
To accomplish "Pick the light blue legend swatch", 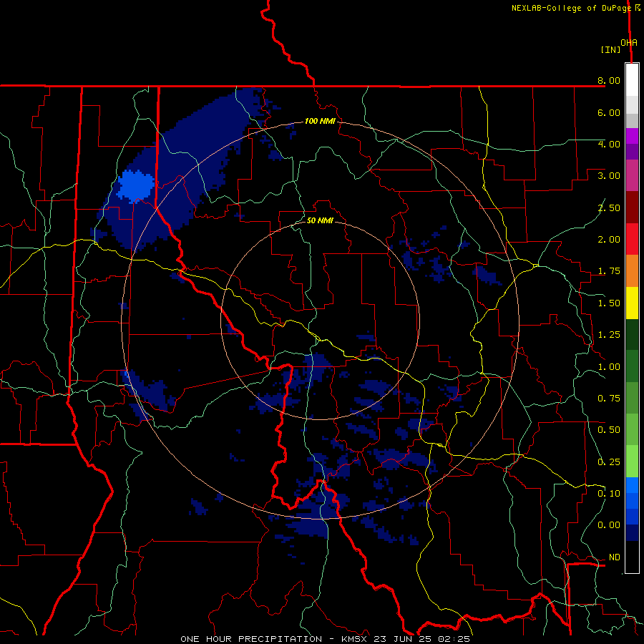I will coord(632,485).
